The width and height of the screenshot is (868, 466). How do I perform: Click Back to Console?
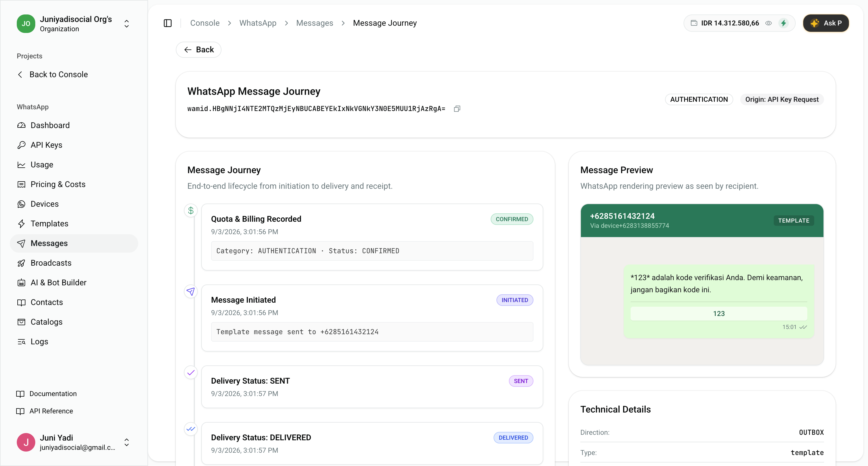(53, 75)
